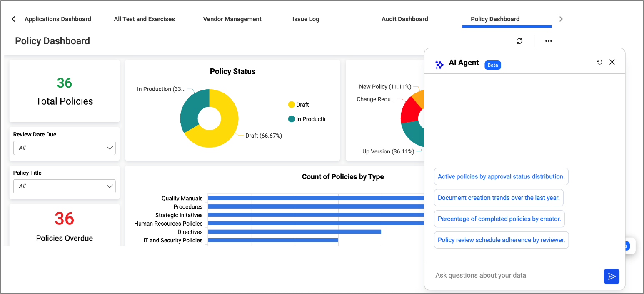Click the dashboard refresh icon
The height and width of the screenshot is (294, 644).
coord(519,41)
